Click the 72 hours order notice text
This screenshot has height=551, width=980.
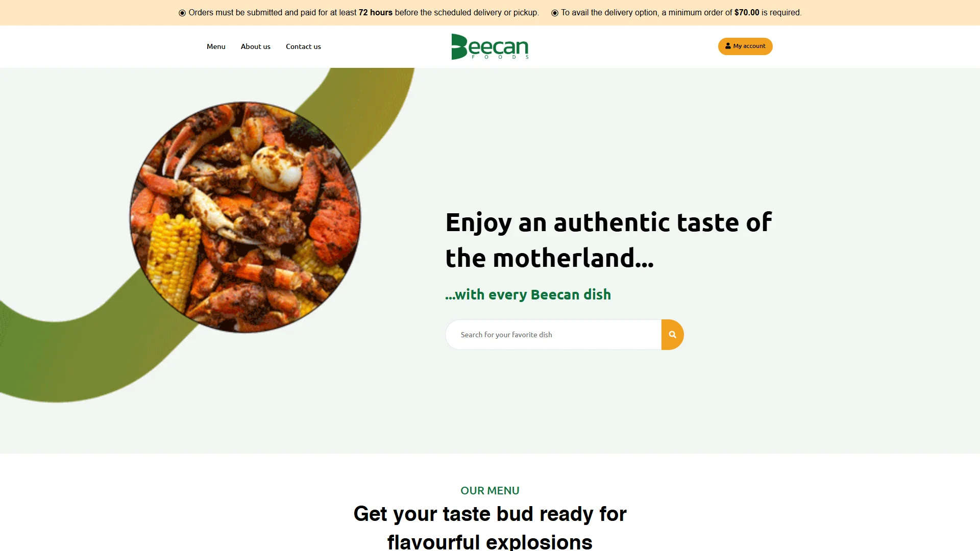tap(363, 13)
